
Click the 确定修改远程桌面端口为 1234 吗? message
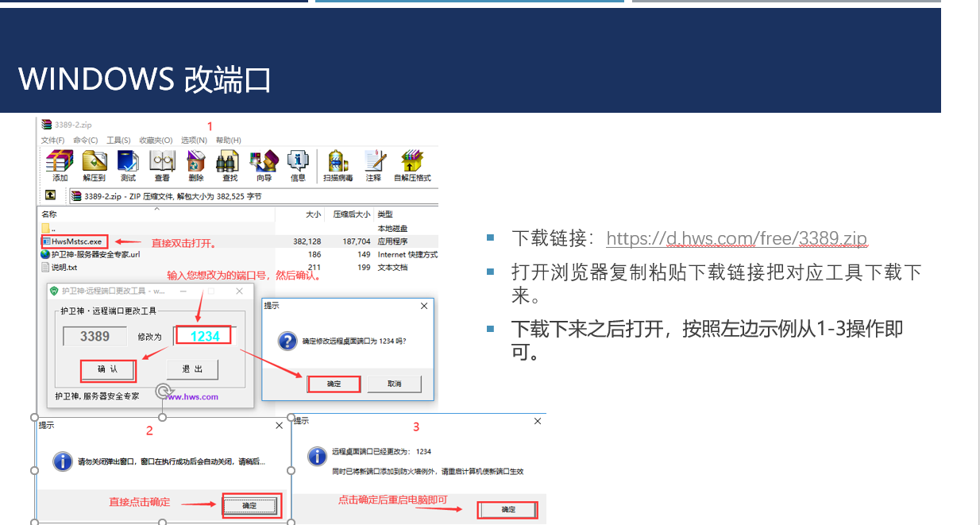coord(354,342)
